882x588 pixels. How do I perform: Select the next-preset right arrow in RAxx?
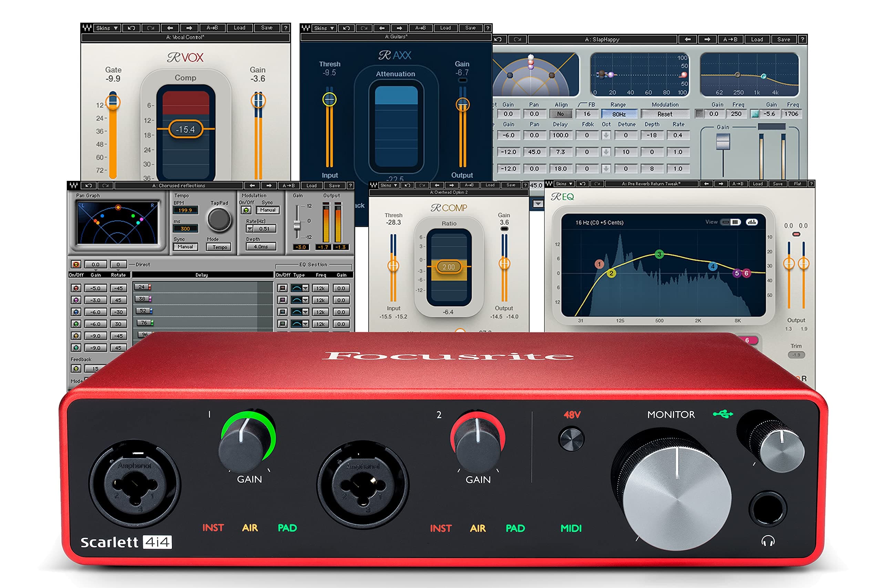[399, 29]
